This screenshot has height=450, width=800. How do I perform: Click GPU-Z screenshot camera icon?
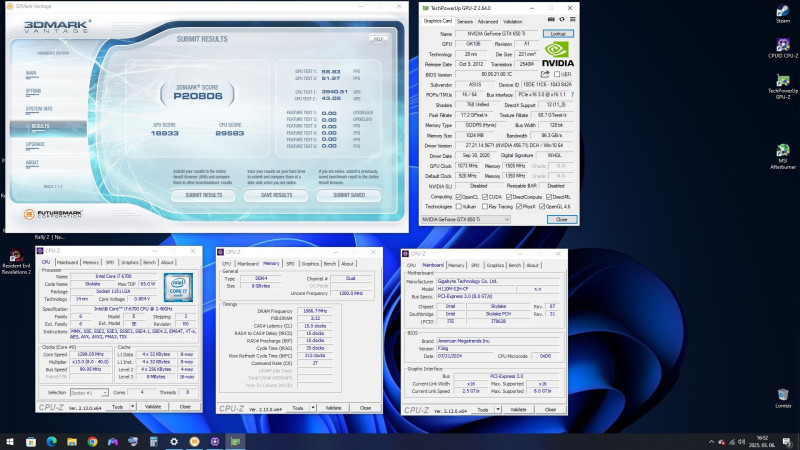point(551,19)
